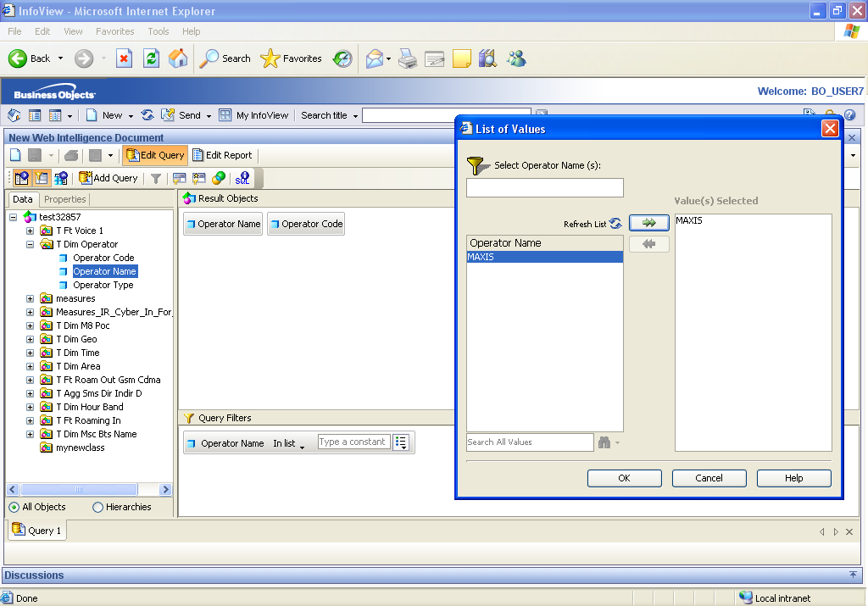
Task: Open the IE Tools menu
Action: [x=158, y=31]
